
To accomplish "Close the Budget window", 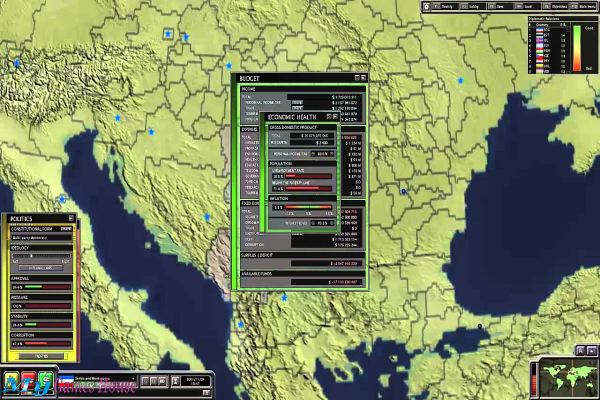I will 364,78.
